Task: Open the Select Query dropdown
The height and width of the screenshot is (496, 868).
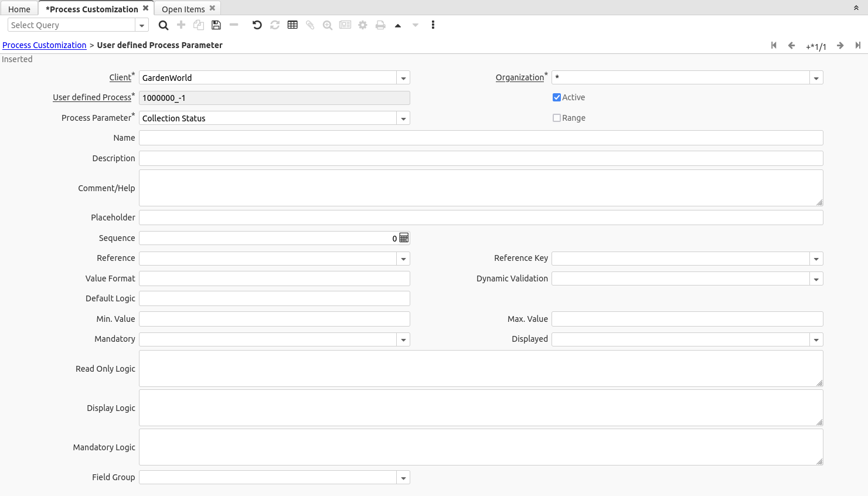Action: (141, 25)
